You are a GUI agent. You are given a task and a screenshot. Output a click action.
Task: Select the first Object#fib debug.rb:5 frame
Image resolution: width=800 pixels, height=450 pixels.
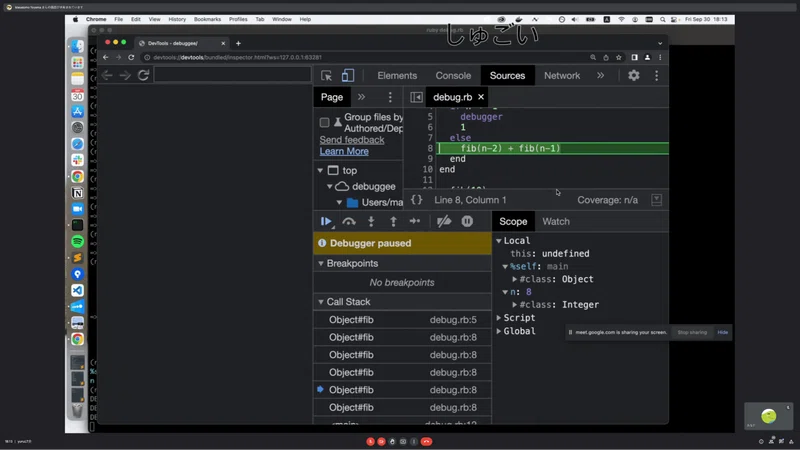click(x=402, y=320)
